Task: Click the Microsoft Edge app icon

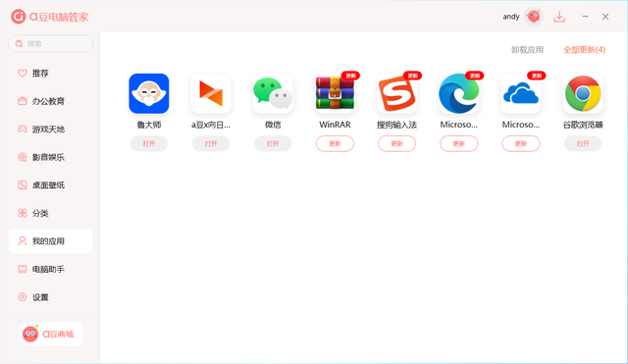Action: [x=458, y=93]
